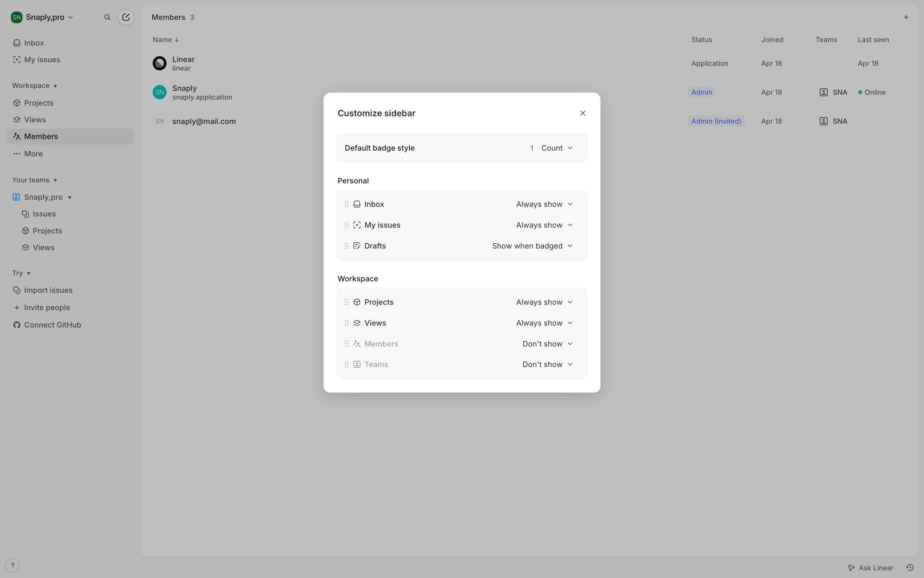Click the Teams row drag handle in dialog
The width and height of the screenshot is (924, 578).
click(347, 364)
